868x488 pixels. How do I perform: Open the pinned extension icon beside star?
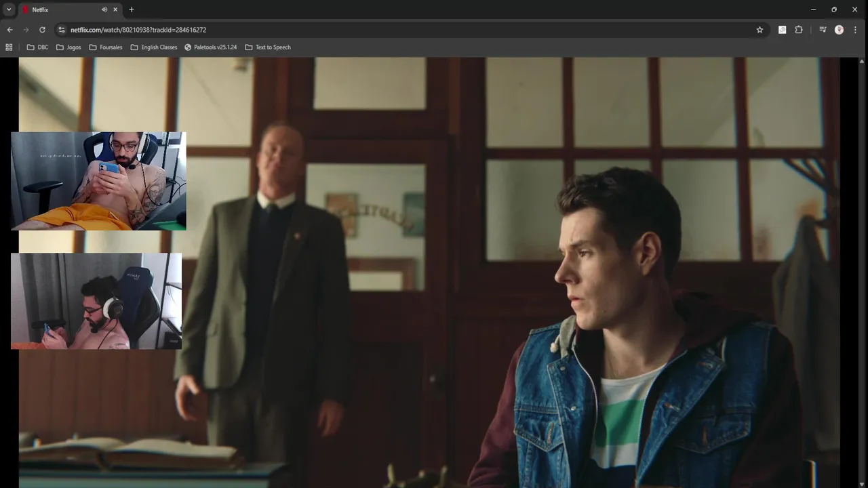coord(782,30)
